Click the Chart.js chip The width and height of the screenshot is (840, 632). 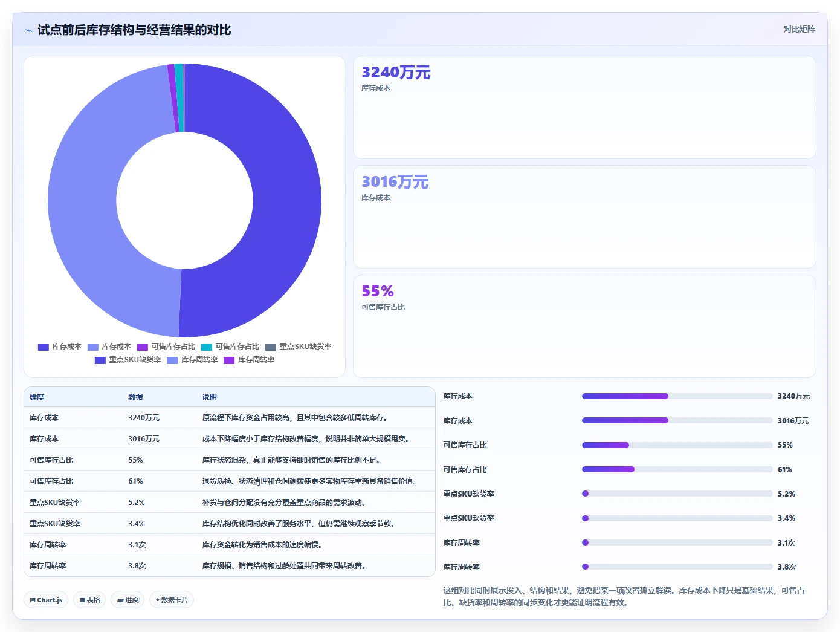[x=46, y=600]
